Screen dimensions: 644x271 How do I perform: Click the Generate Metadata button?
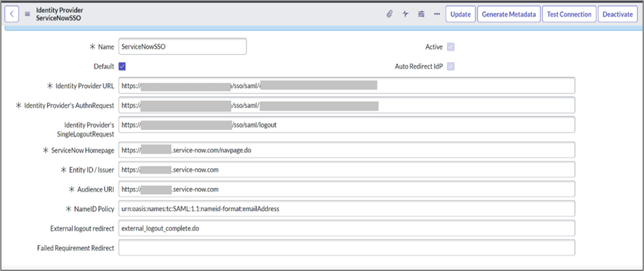point(508,14)
